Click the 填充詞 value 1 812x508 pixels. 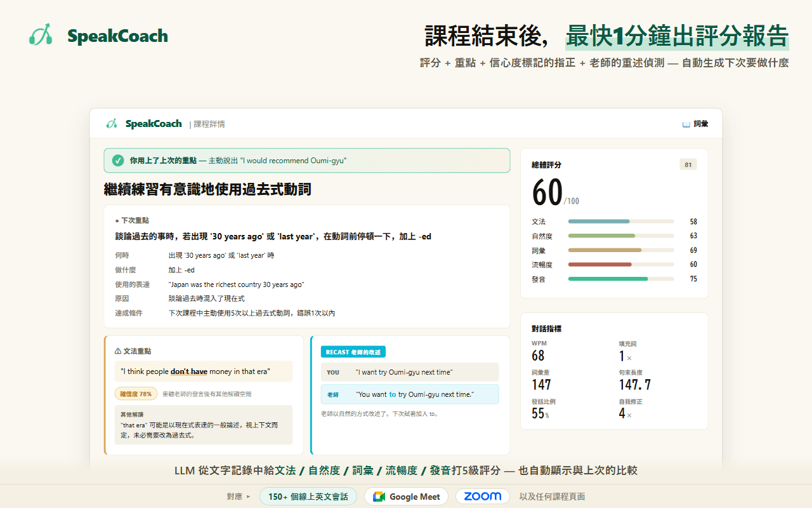(x=622, y=356)
